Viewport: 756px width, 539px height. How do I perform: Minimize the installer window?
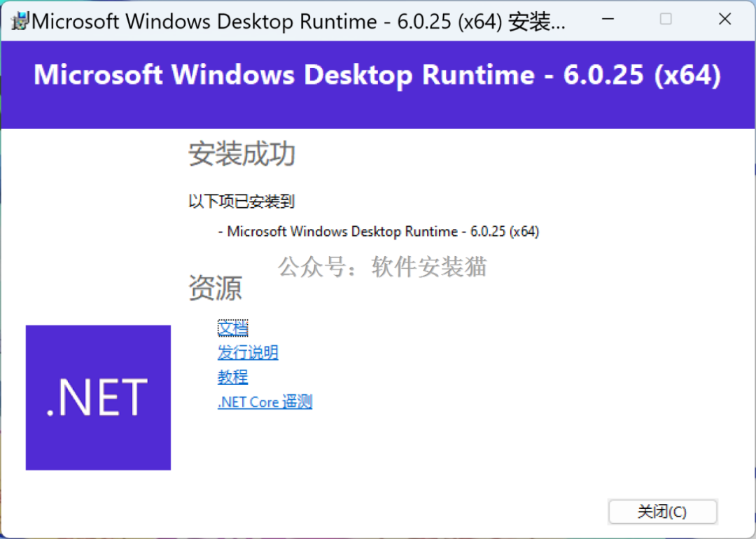pos(608,20)
